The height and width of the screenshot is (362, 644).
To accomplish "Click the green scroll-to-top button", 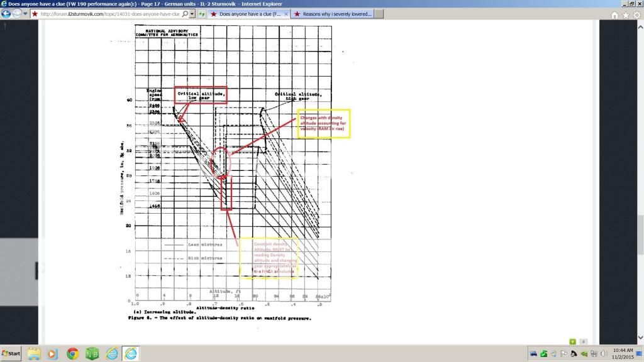I will point(573,341).
